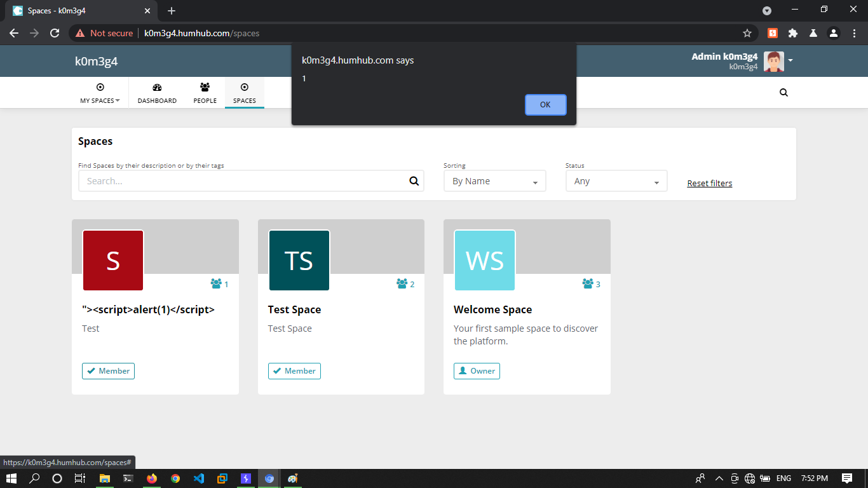The height and width of the screenshot is (488, 868).
Task: Open the People tab
Action: 205,93
